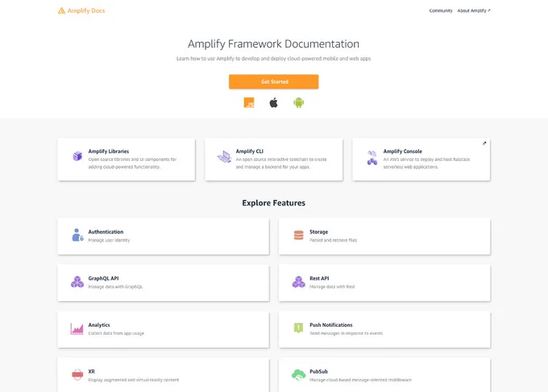Click 'Collect data from app usage' text

click(x=116, y=333)
